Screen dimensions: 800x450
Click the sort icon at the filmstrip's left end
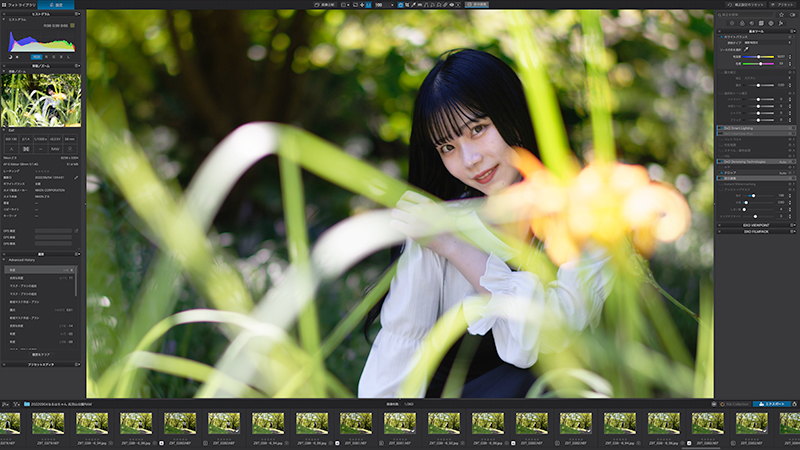click(x=5, y=404)
